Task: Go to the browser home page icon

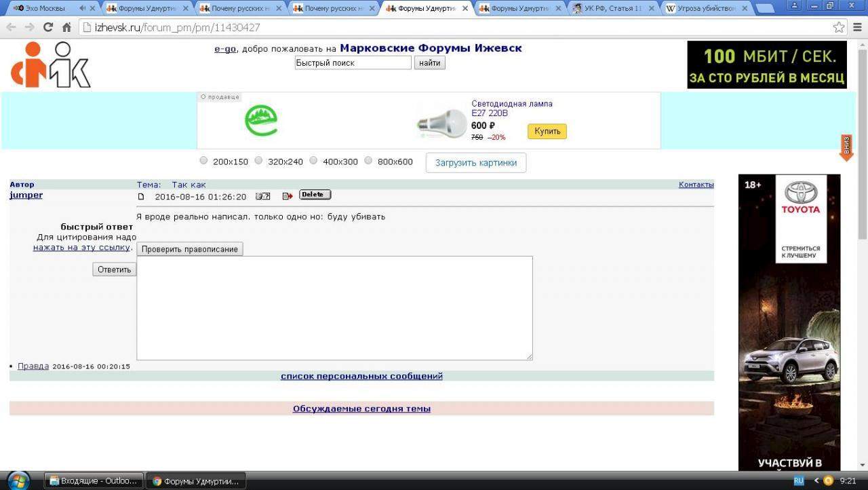Action: tap(66, 28)
